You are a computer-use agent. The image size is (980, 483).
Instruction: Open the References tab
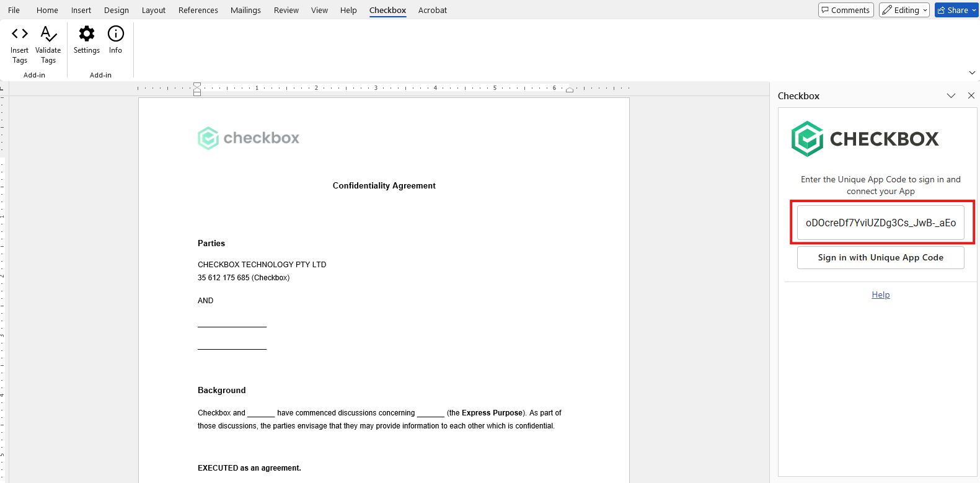[x=198, y=10]
